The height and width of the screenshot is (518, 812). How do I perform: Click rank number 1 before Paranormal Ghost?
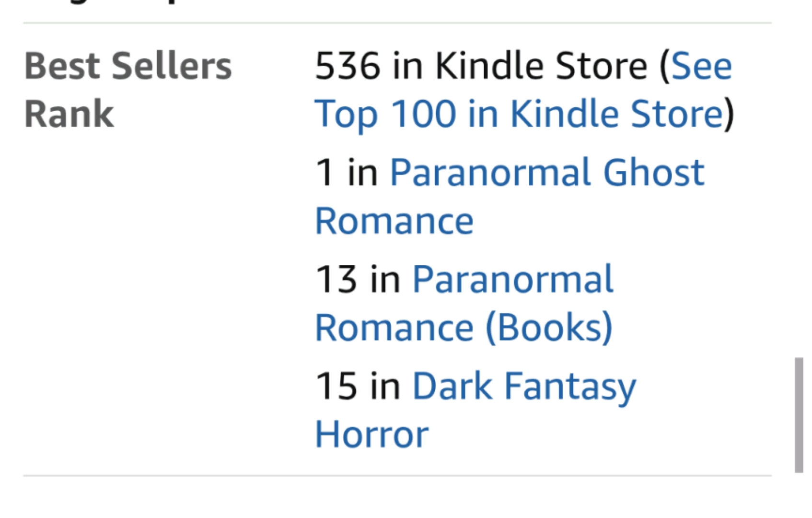click(324, 173)
